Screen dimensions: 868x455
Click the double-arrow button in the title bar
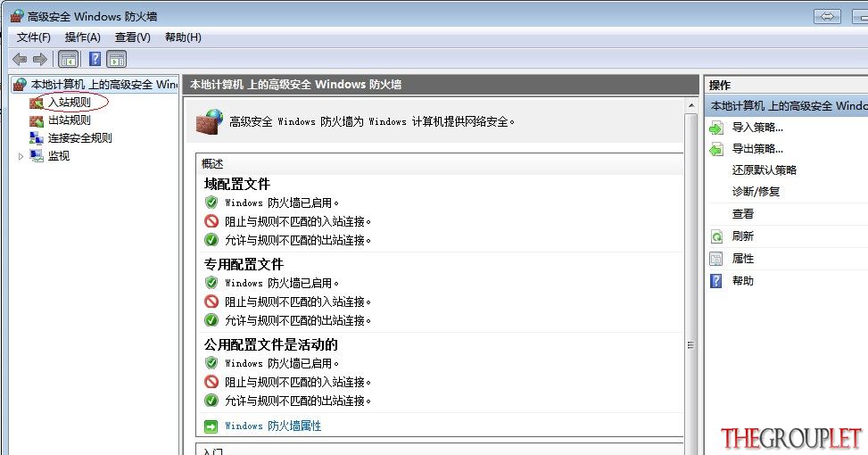pyautogui.click(x=827, y=17)
